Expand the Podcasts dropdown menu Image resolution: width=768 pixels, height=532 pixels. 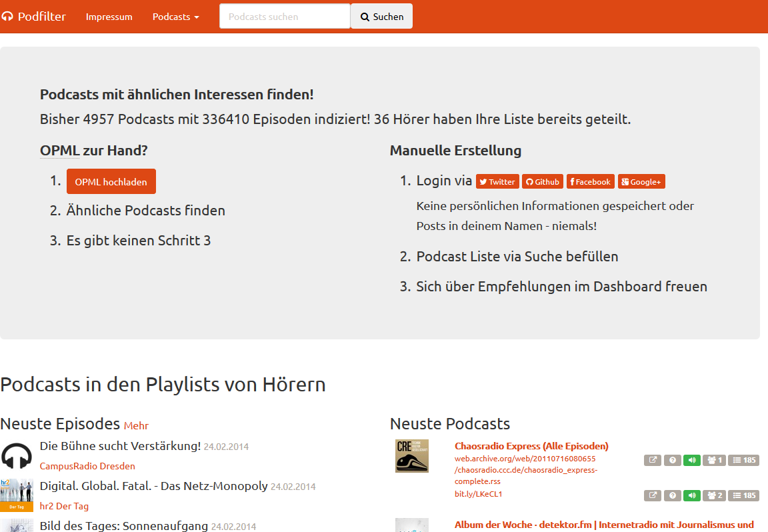176,17
